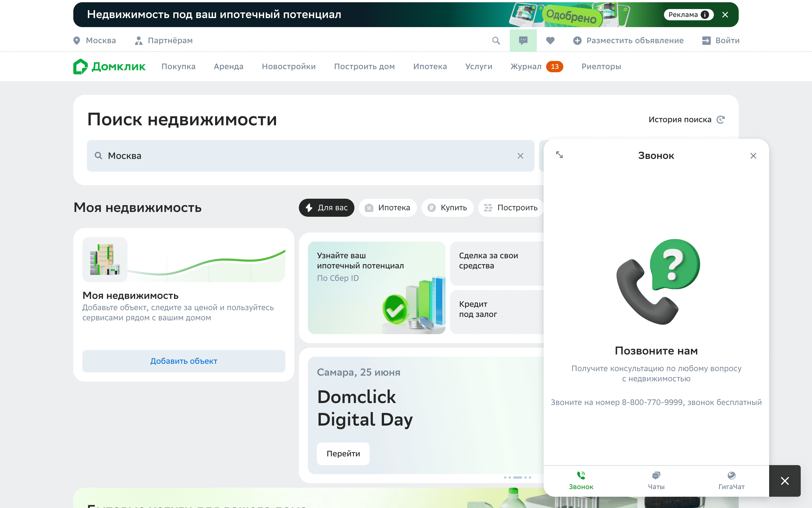Image resolution: width=812 pixels, height=508 pixels.
Task: Focus the Москва property search field
Action: (310, 156)
